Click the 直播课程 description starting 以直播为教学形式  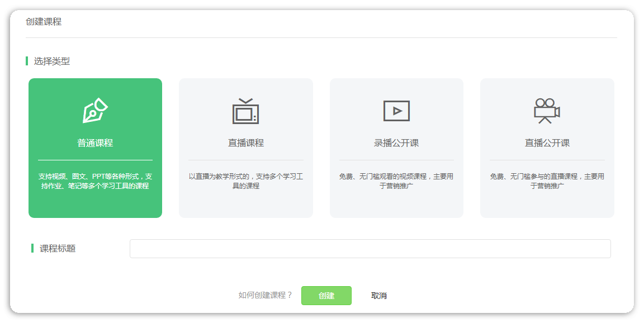click(245, 181)
